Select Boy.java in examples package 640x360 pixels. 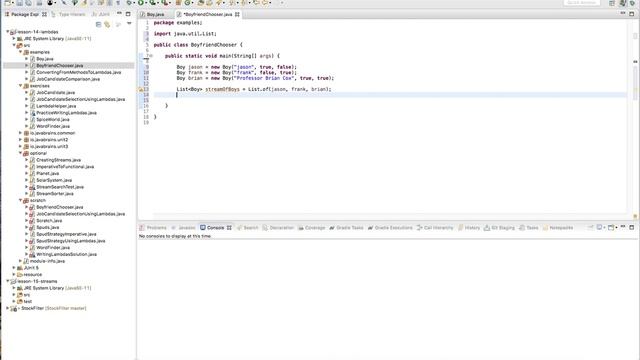coord(44,59)
